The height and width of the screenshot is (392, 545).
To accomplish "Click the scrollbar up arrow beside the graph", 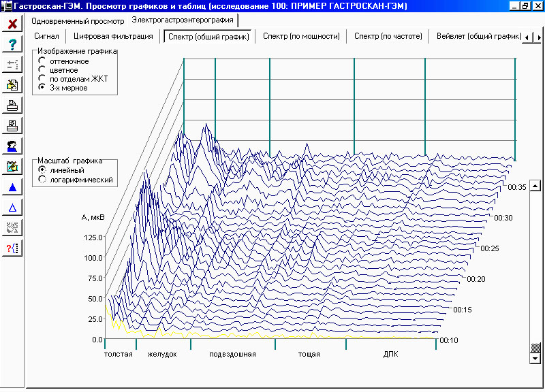I will coord(535,186).
